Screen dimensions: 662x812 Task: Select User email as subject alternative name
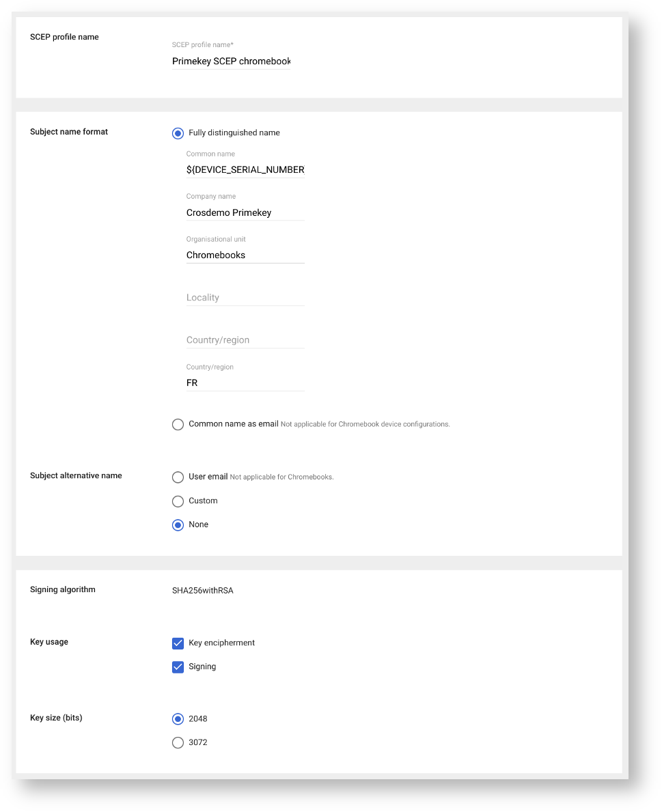[x=178, y=477]
